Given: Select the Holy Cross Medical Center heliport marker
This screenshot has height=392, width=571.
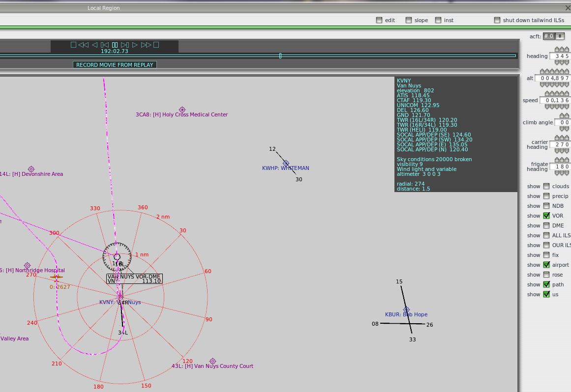Looking at the screenshot, I should click(182, 110).
